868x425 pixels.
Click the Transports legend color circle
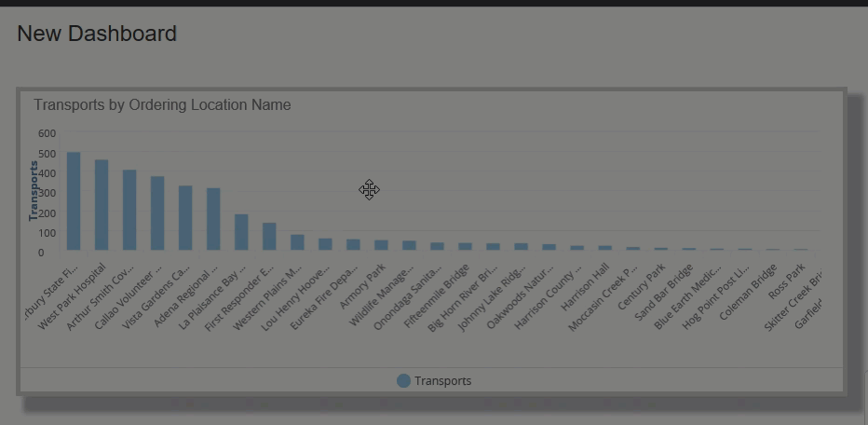pyautogui.click(x=403, y=380)
